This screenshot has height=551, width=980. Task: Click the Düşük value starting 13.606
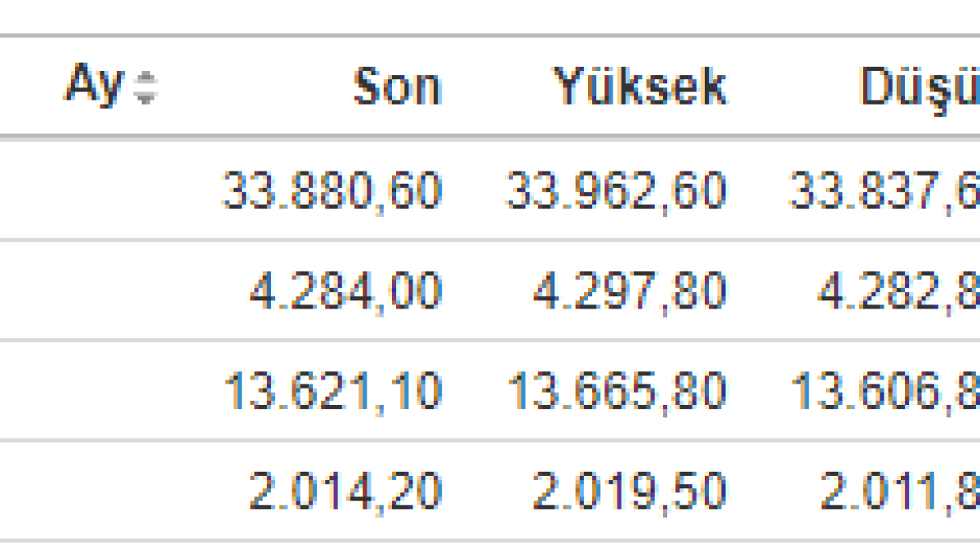coord(884,391)
